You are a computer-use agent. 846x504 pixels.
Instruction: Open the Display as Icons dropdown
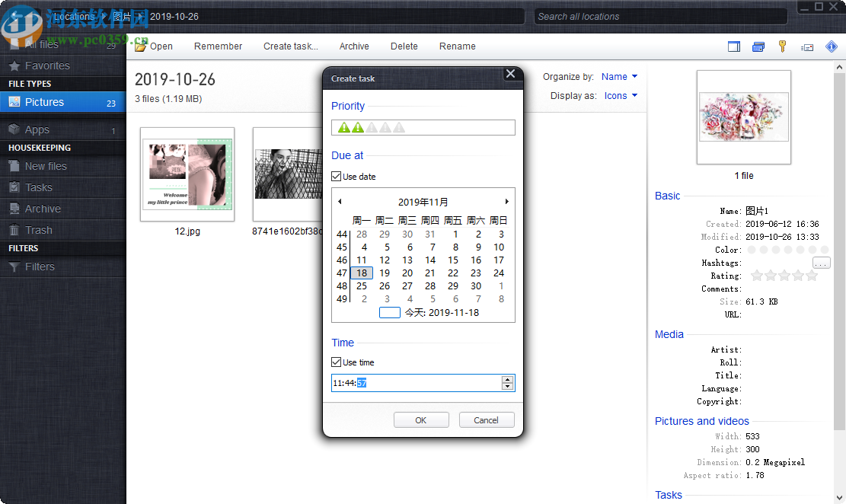click(x=621, y=95)
